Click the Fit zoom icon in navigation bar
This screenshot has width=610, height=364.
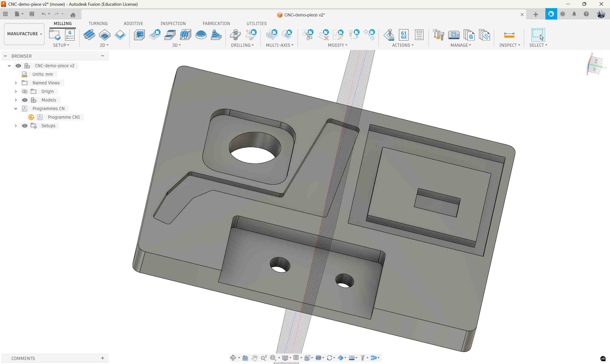click(x=274, y=358)
